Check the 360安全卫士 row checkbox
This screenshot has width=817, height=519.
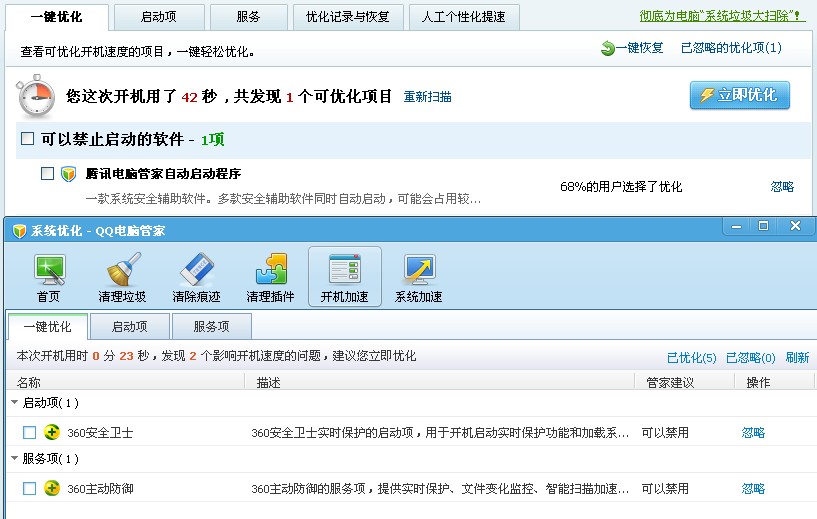point(30,432)
